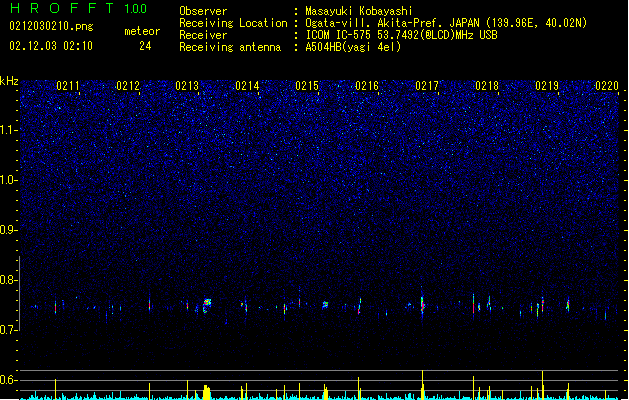Click the timestamp 02.12.03 02:10
Screen dimensions: 629x400
51,46
